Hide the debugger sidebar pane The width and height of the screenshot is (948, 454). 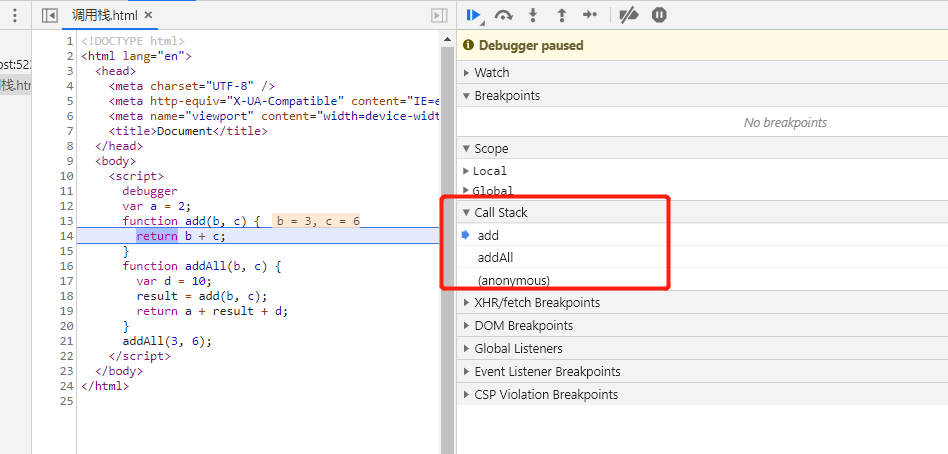pyautogui.click(x=440, y=15)
